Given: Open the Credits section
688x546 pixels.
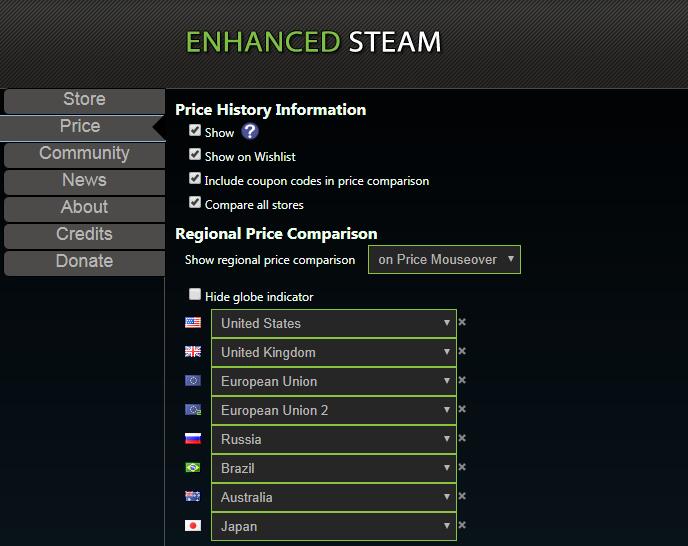Looking at the screenshot, I should pos(84,235).
